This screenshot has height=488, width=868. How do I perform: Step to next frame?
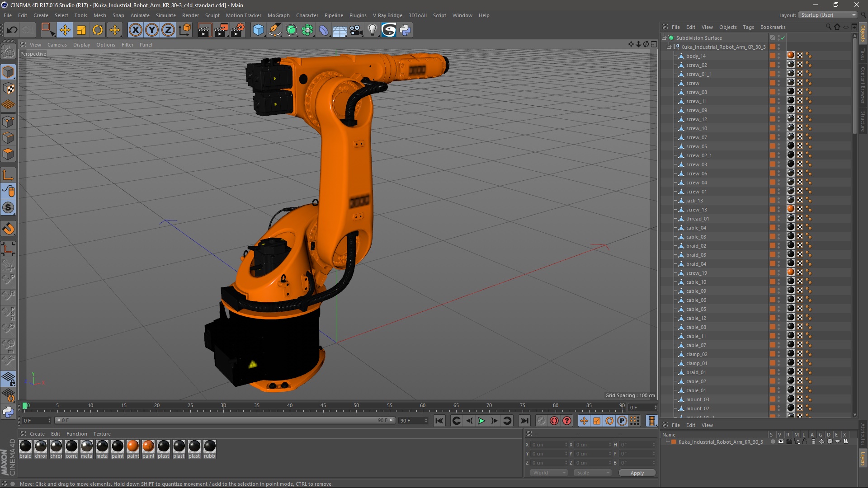coord(495,421)
